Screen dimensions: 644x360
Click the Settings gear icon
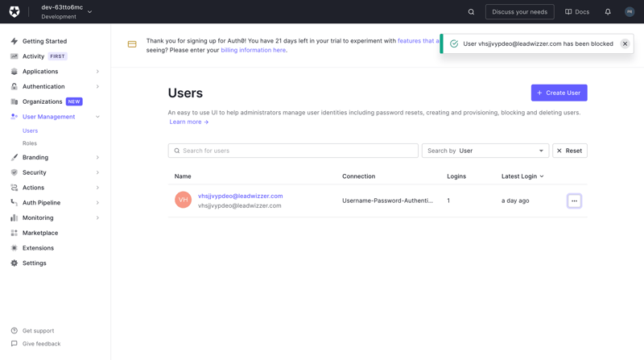(x=14, y=263)
